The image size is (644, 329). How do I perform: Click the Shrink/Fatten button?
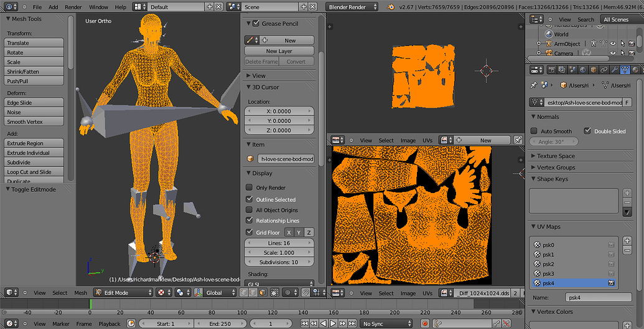coord(34,72)
